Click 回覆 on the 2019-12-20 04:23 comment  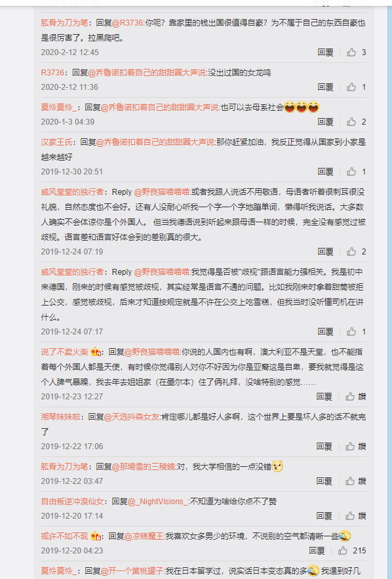click(317, 551)
